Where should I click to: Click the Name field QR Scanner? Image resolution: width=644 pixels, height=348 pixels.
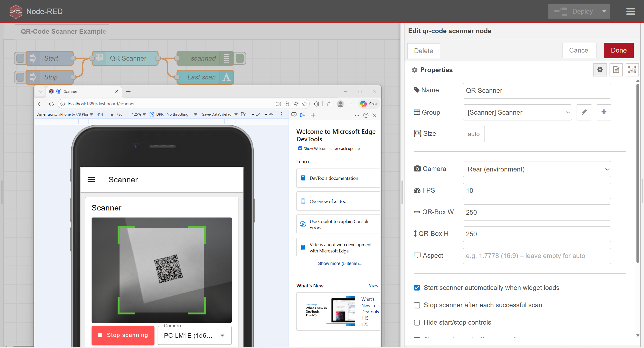tap(537, 91)
